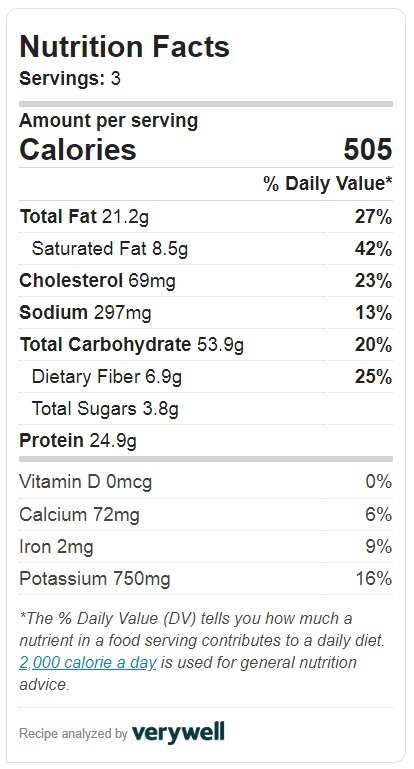The height and width of the screenshot is (769, 414).
Task: Click the verywell logo
Action: tap(178, 733)
